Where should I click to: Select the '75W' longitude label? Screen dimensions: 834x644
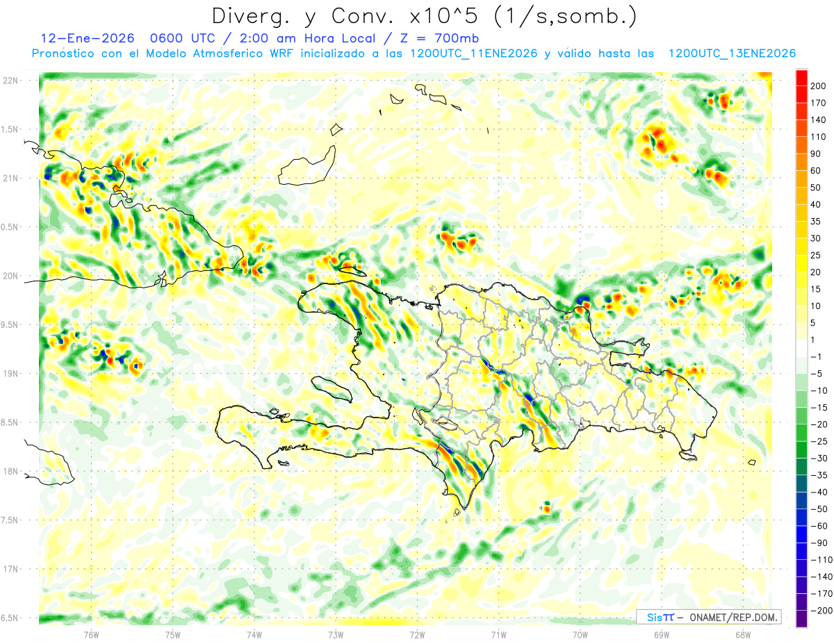172,634
